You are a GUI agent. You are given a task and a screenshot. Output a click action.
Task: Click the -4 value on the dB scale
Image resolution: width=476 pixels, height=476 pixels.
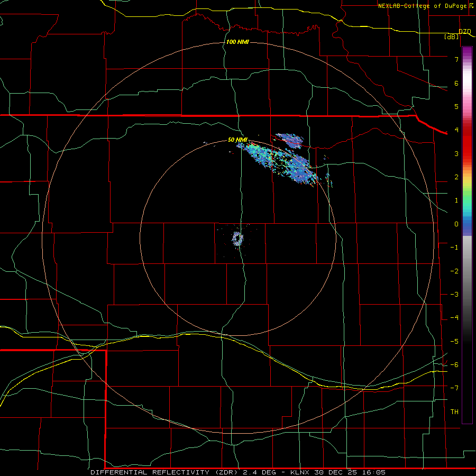coord(454,318)
